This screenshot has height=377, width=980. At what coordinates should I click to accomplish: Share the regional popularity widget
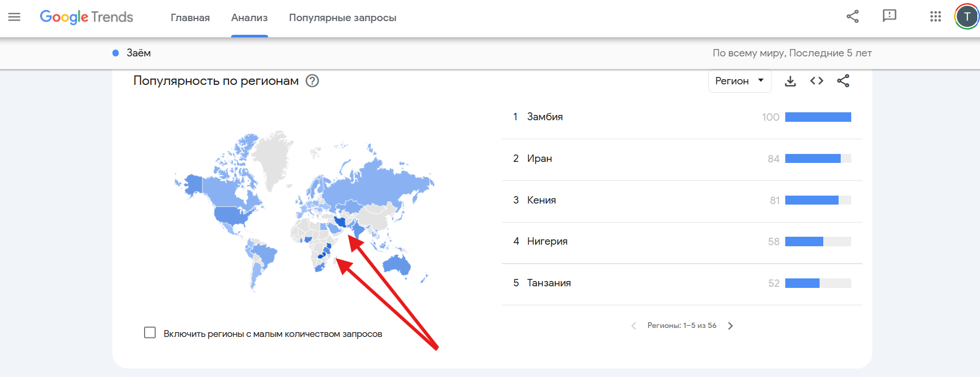tap(843, 81)
